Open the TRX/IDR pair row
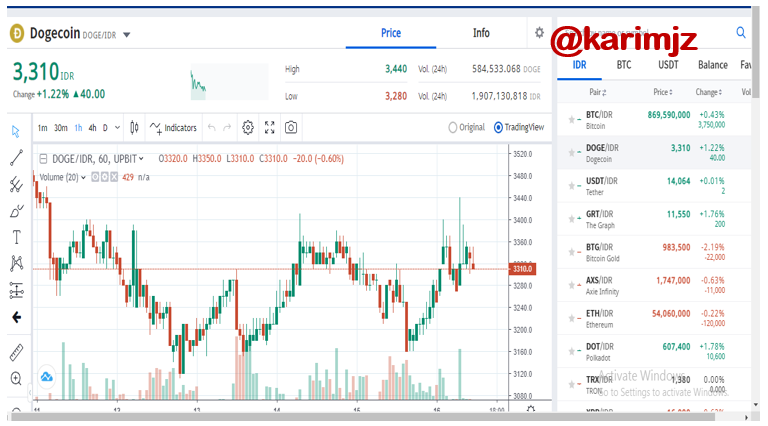The height and width of the screenshot is (426, 768). coord(654,384)
